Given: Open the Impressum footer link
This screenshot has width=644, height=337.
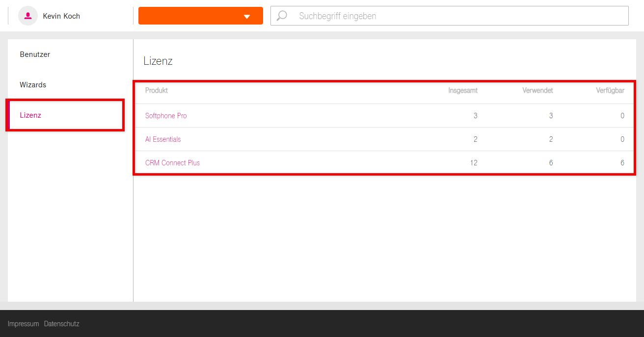Looking at the screenshot, I should coord(23,324).
